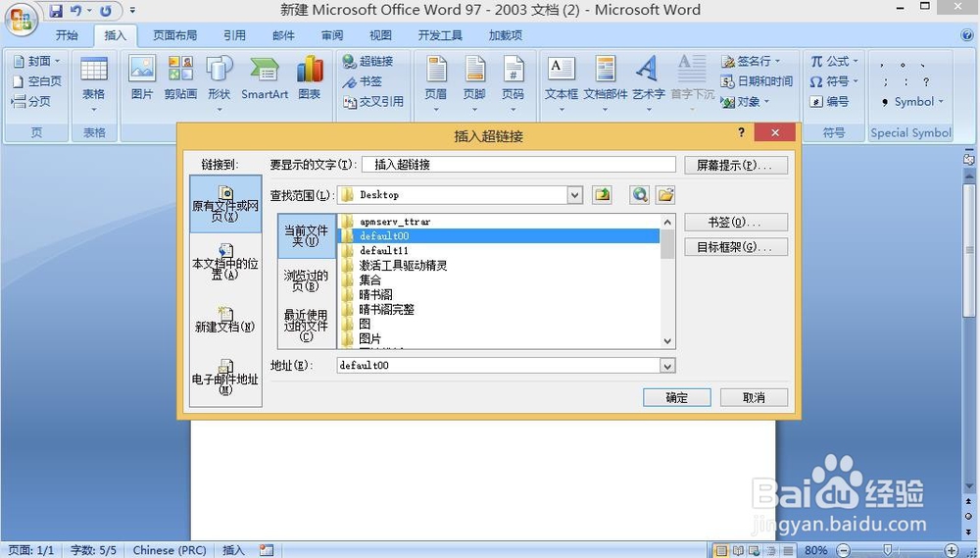
Task: Choose Recent Files (最近使用过的文件) view
Action: [306, 326]
